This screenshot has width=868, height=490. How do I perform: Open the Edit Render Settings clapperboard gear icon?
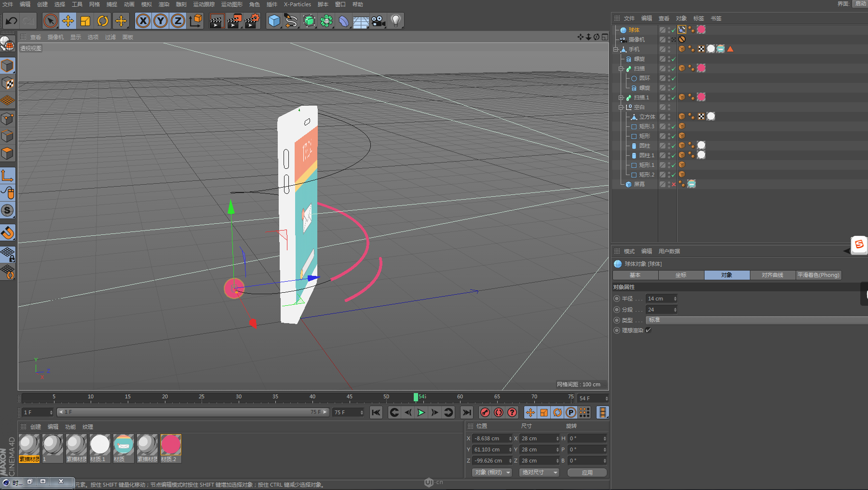[252, 21]
